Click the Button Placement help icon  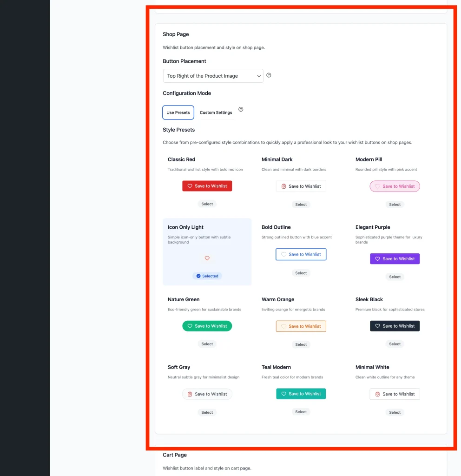click(269, 75)
